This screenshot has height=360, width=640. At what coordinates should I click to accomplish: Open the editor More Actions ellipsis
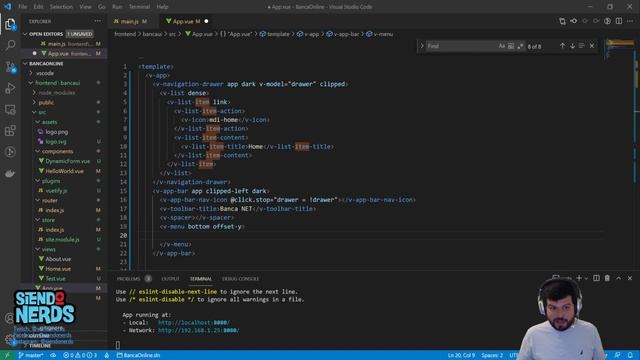[x=630, y=21]
